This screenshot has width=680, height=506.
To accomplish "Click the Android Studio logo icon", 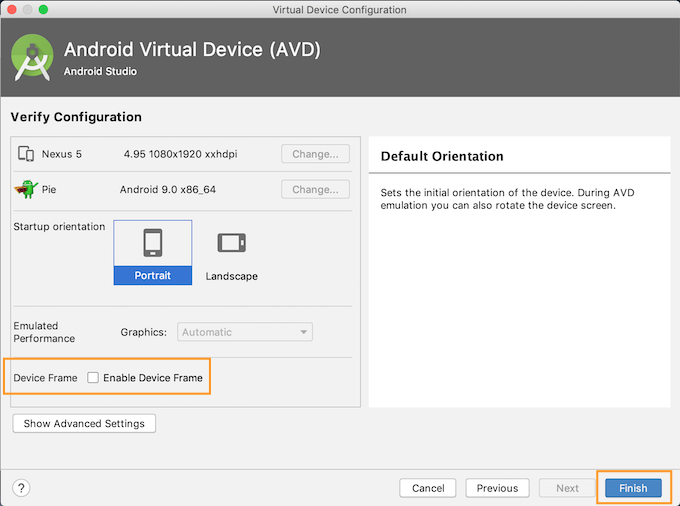I will [x=32, y=57].
